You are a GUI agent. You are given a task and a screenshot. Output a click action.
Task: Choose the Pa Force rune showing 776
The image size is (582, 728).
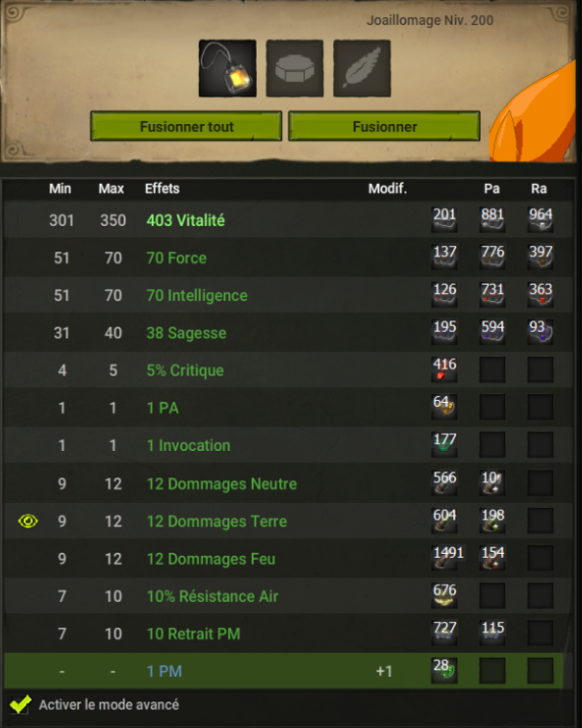[493, 257]
